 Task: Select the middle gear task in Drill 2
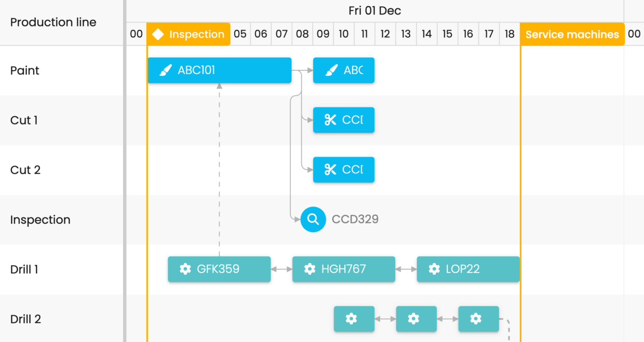tap(416, 319)
